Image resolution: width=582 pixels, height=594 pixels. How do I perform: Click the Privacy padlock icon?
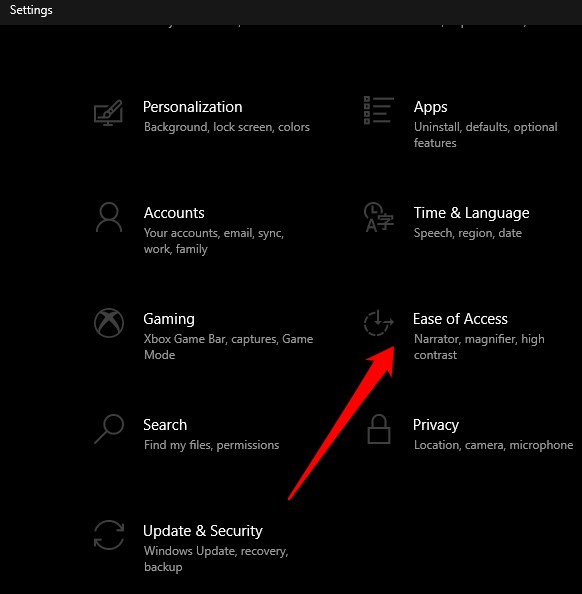[379, 429]
